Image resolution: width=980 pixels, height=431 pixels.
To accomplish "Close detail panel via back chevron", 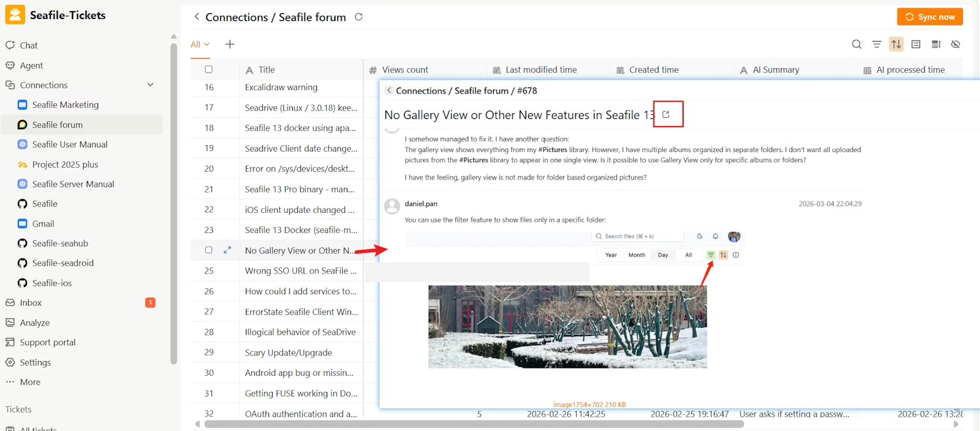I will [x=388, y=90].
